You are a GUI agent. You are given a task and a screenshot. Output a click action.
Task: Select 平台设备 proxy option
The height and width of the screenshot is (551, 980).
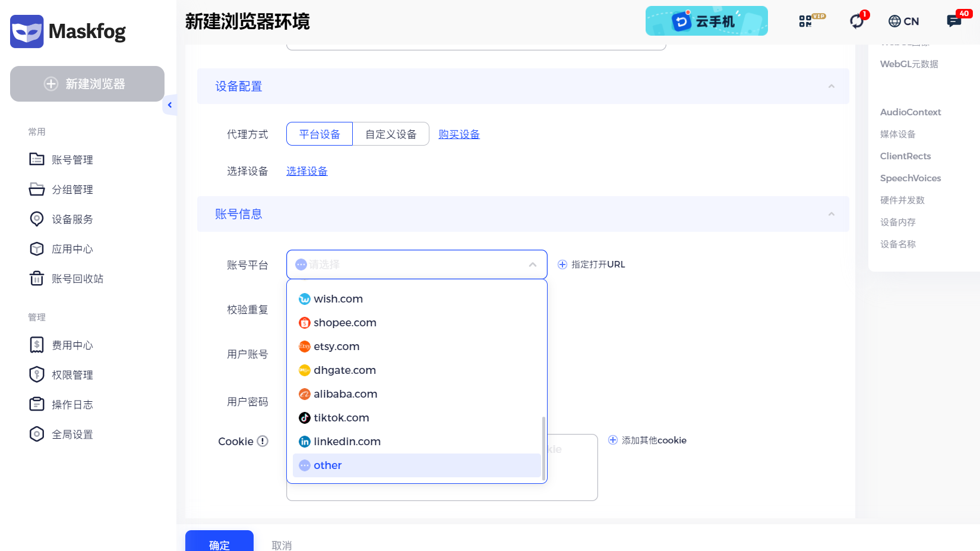(320, 134)
